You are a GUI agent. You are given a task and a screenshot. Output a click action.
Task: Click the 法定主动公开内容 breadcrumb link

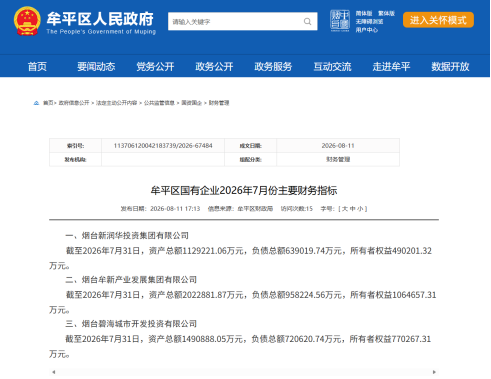116,103
